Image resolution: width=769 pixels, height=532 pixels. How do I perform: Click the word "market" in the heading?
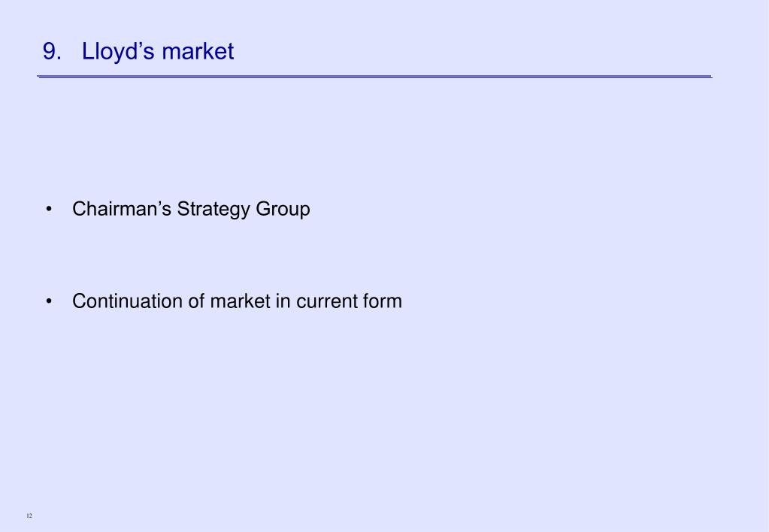pyautogui.click(x=198, y=52)
